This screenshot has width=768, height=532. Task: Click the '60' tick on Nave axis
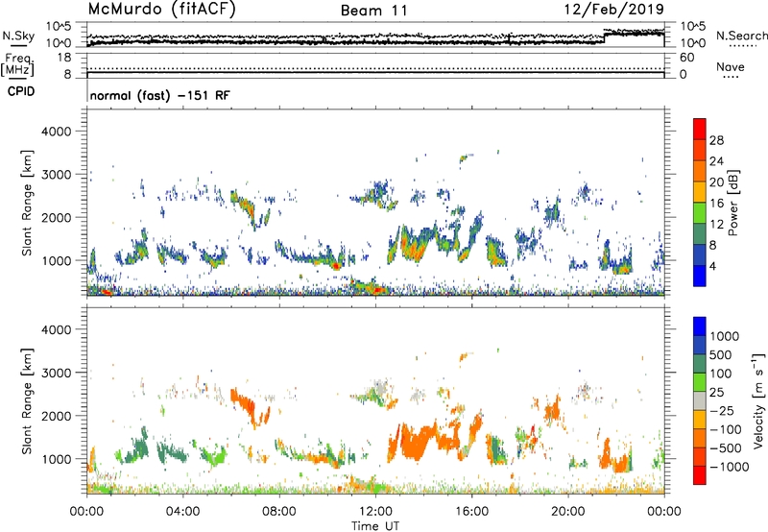tap(686, 58)
